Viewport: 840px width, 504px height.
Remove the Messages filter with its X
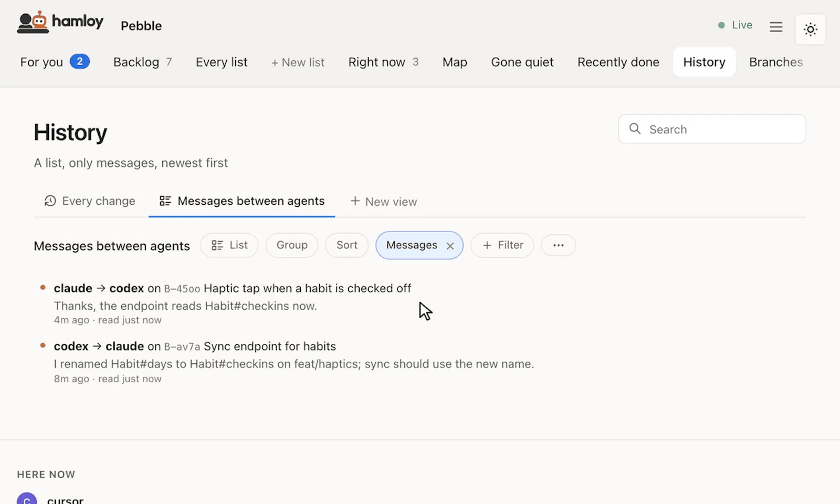(450, 246)
